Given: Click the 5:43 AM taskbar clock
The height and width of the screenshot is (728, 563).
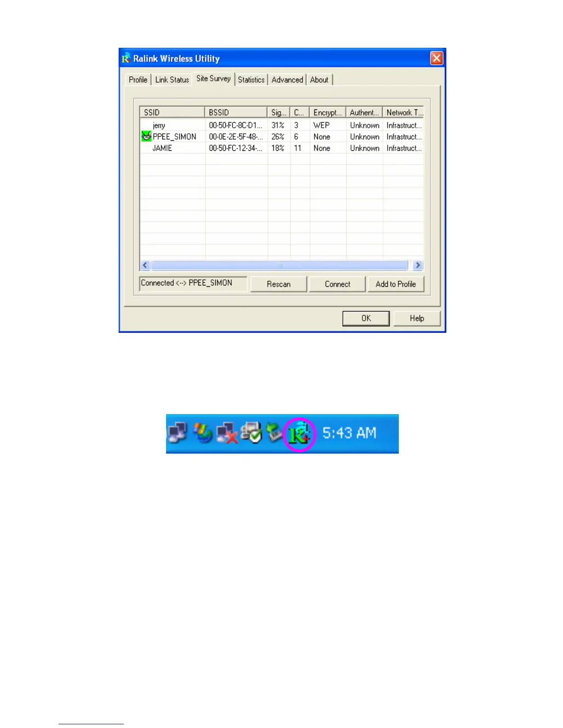Looking at the screenshot, I should [349, 433].
